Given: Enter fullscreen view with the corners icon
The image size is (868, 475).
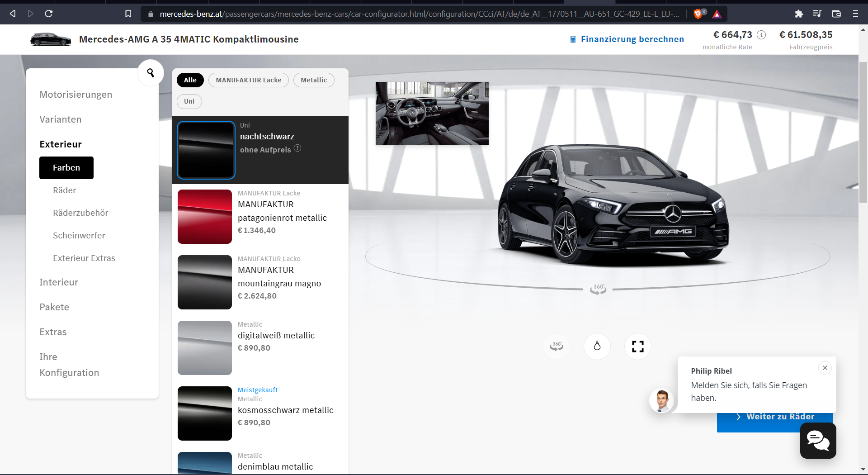Looking at the screenshot, I should click(x=637, y=347).
